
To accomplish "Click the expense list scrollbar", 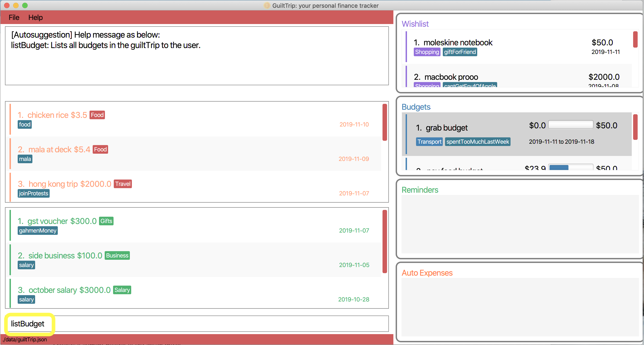I will pyautogui.click(x=385, y=122).
